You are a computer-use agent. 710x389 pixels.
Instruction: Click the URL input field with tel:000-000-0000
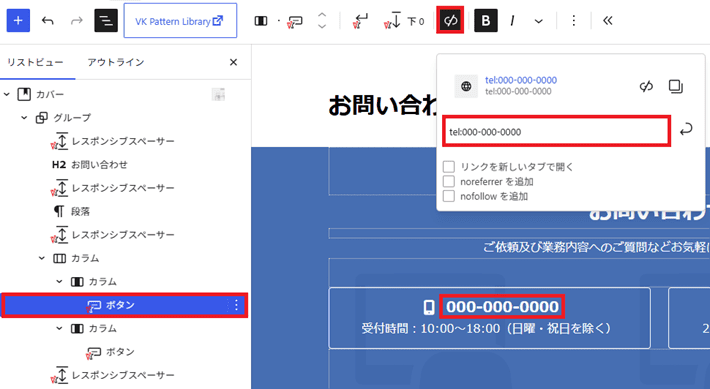coord(556,131)
